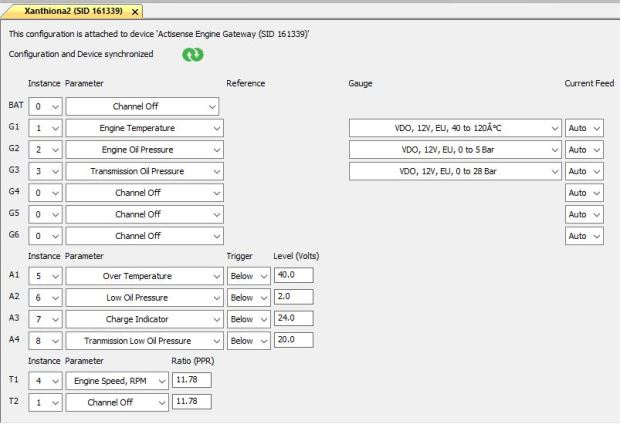Viewport: 620px width, 424px height.
Task: Select the Xanthiona2 (SID 161339) tab
Action: 68,11
